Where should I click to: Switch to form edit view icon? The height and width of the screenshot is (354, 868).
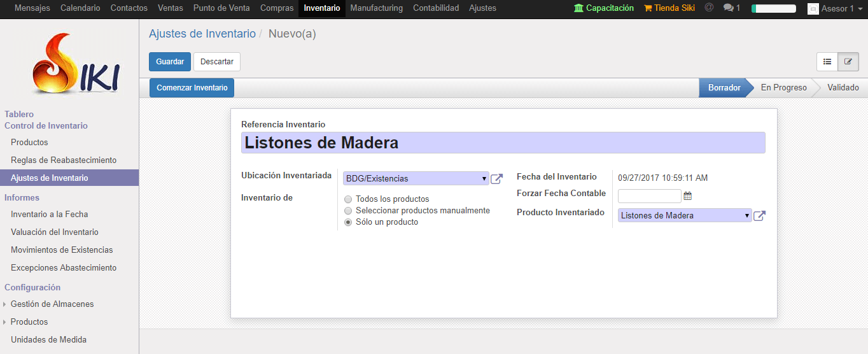848,62
